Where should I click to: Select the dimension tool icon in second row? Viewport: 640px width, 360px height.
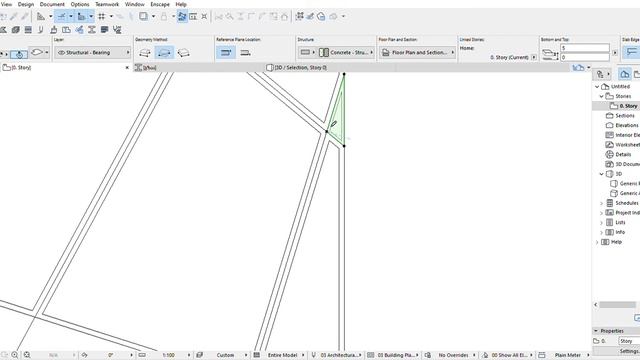click(x=92, y=29)
